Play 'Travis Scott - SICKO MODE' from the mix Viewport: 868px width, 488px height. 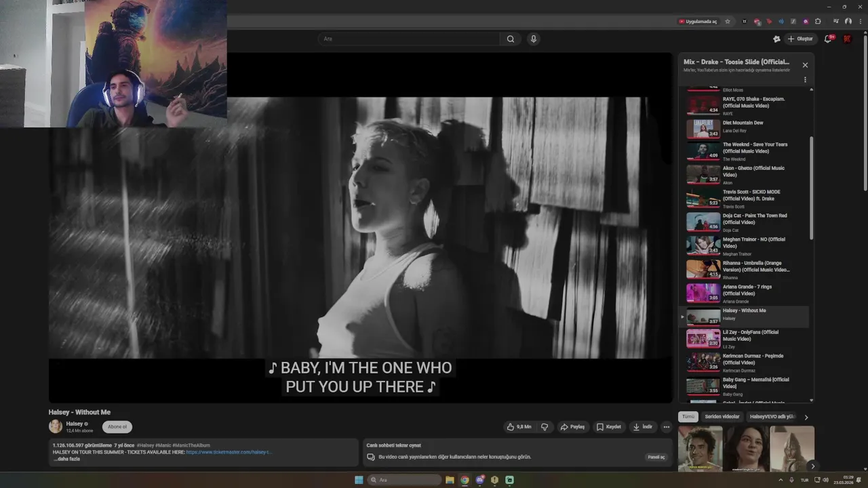[747, 199]
